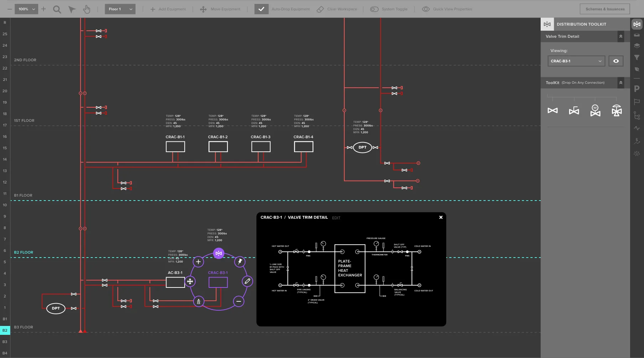This screenshot has height=358, width=644.
Task: Open the P panel in right sidebar
Action: 637,89
